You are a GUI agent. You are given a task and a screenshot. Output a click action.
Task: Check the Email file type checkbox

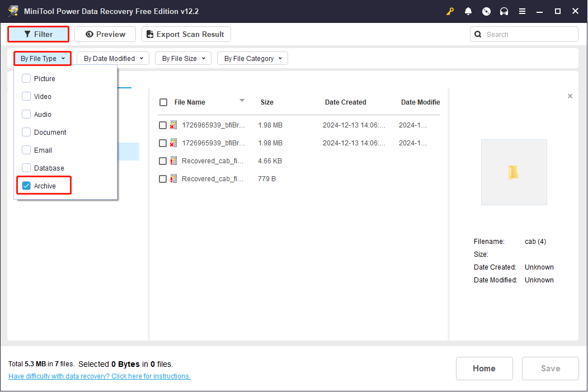click(x=26, y=150)
